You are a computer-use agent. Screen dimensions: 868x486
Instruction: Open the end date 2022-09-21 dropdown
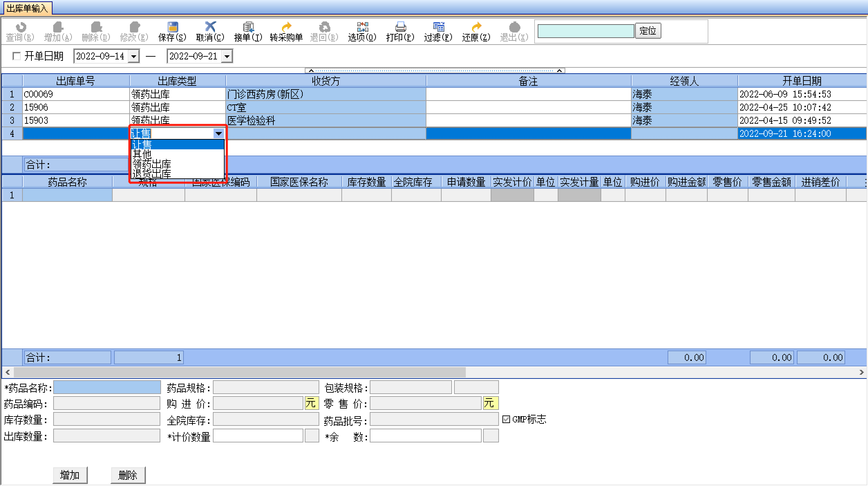click(x=227, y=56)
